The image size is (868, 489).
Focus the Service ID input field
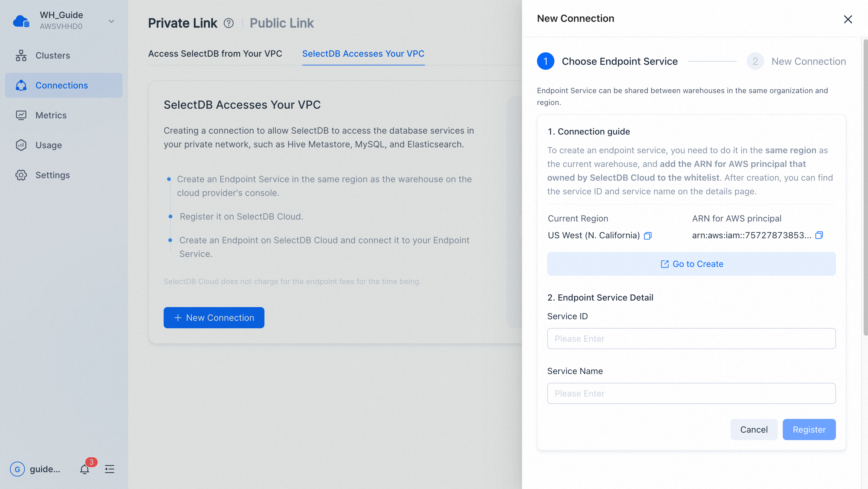click(691, 339)
